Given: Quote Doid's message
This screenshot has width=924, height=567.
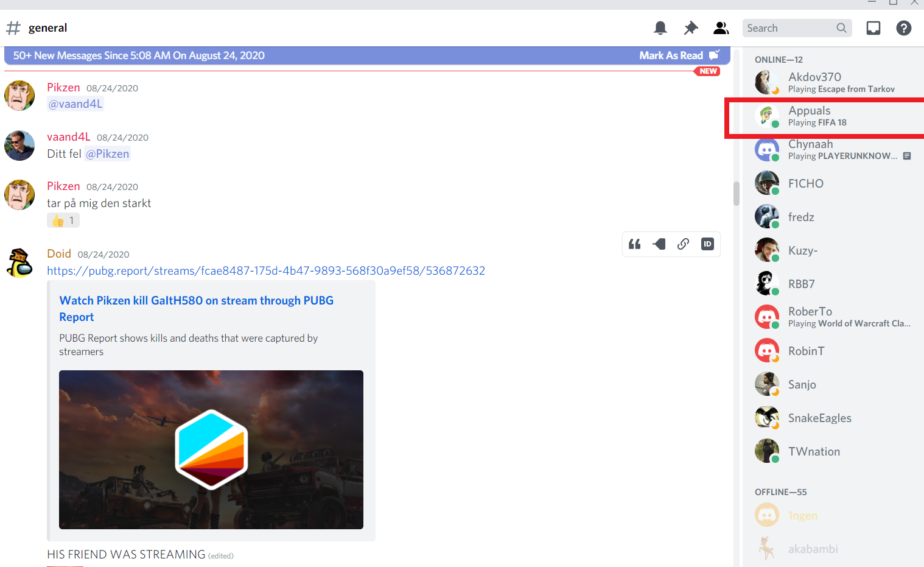Looking at the screenshot, I should coord(634,244).
